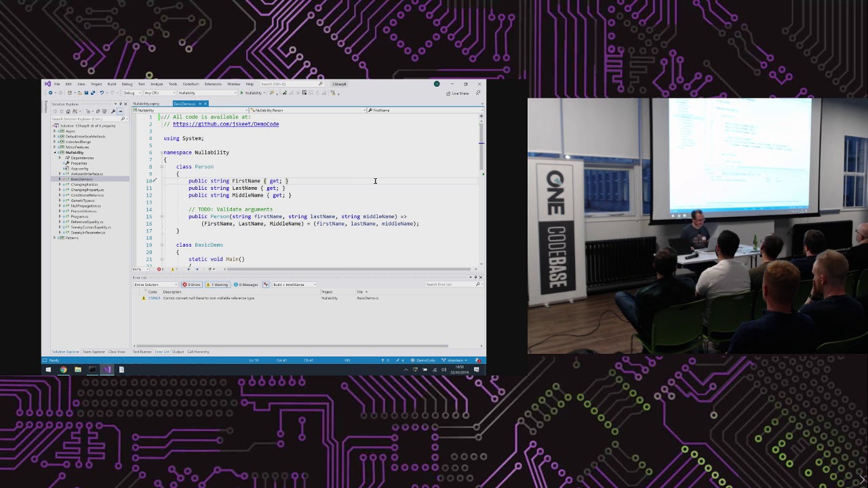Open the Entire Solution scope dropdown
Viewport: 868px width, 488px height.
(x=155, y=285)
